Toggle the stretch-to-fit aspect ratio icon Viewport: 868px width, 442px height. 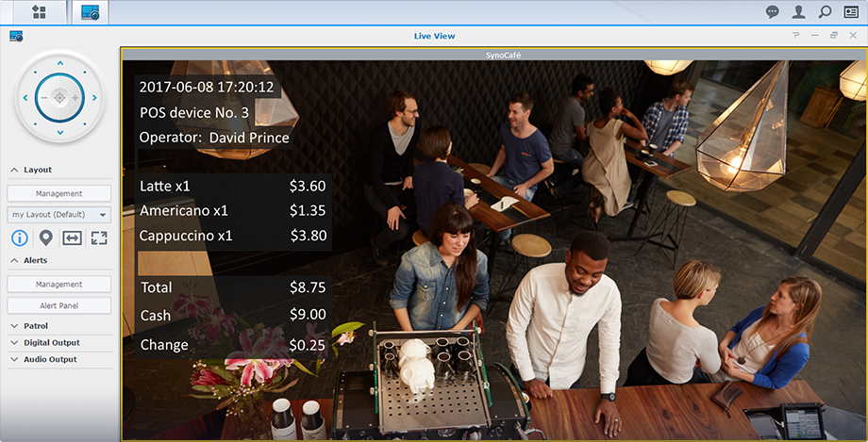point(73,237)
